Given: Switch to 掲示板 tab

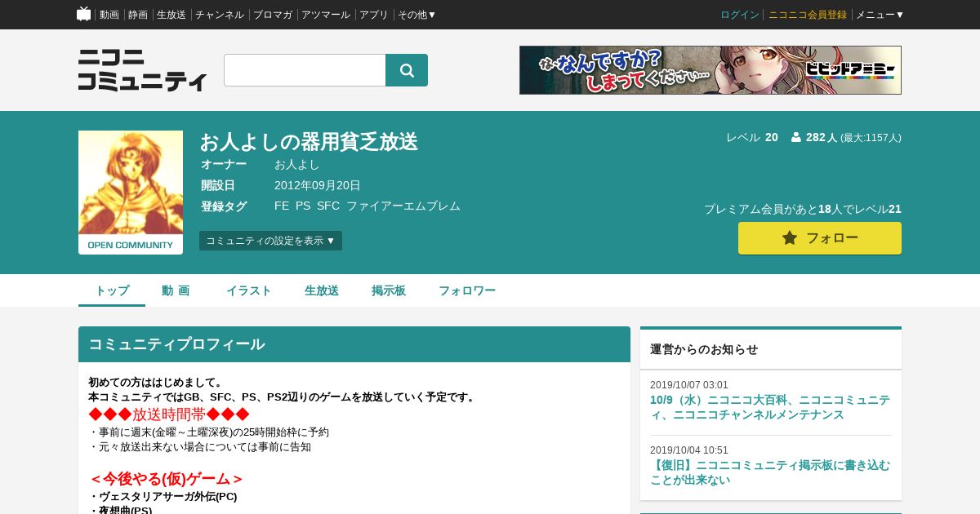Looking at the screenshot, I should tap(389, 290).
